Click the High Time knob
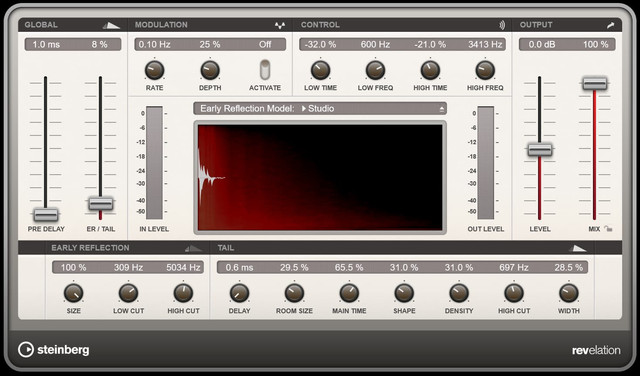 click(x=430, y=70)
